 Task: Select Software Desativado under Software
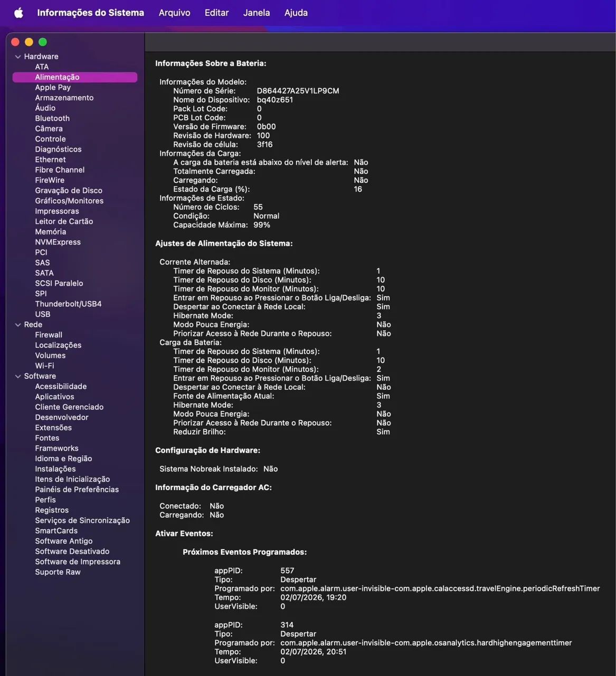click(x=72, y=551)
